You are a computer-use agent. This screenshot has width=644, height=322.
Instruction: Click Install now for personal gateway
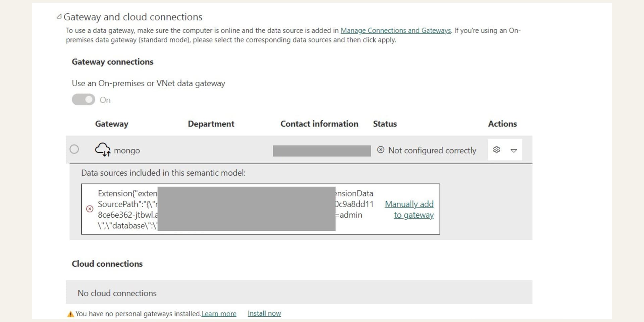click(x=264, y=313)
